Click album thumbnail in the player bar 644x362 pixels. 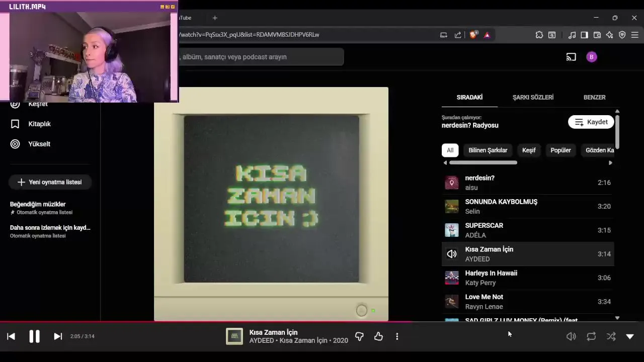[x=234, y=336]
